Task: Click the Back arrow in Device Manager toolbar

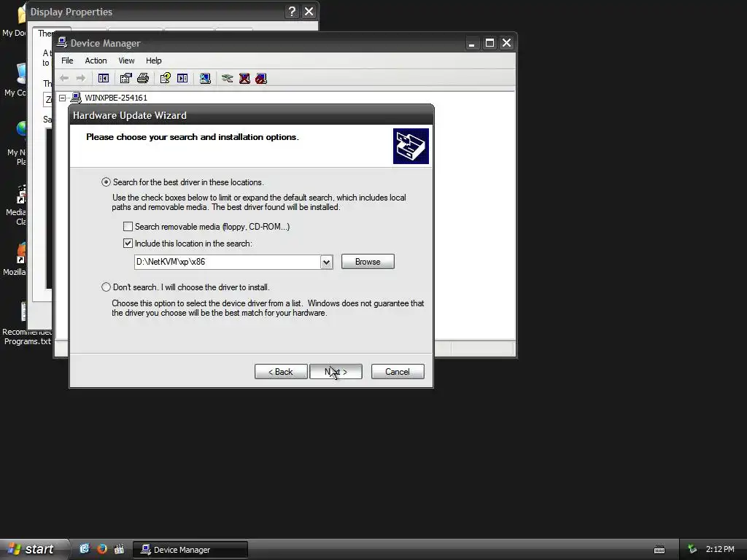Action: pyautogui.click(x=64, y=78)
